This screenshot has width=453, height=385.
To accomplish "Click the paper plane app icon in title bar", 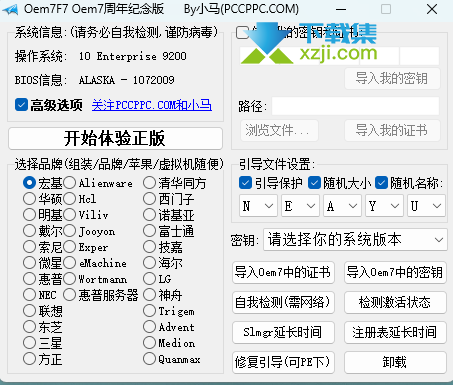I will (x=11, y=9).
